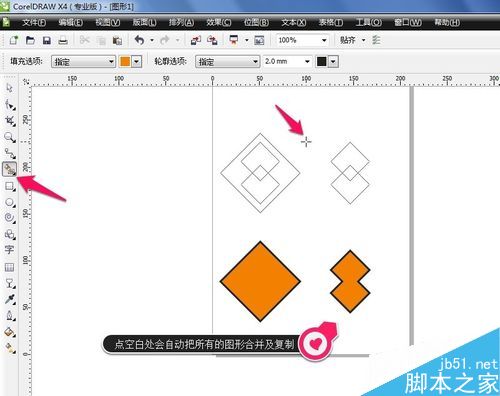Open the 文件(F) menu
500x396 pixels.
34,23
